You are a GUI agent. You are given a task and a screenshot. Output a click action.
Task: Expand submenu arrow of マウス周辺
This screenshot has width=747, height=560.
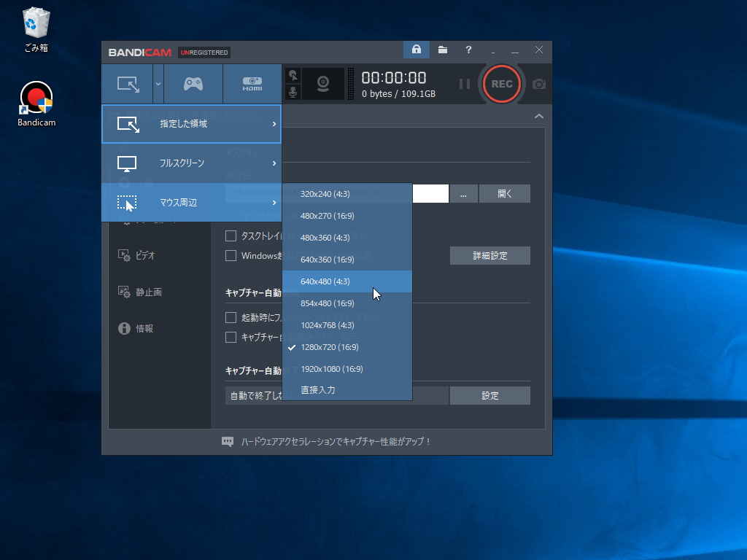(x=274, y=203)
